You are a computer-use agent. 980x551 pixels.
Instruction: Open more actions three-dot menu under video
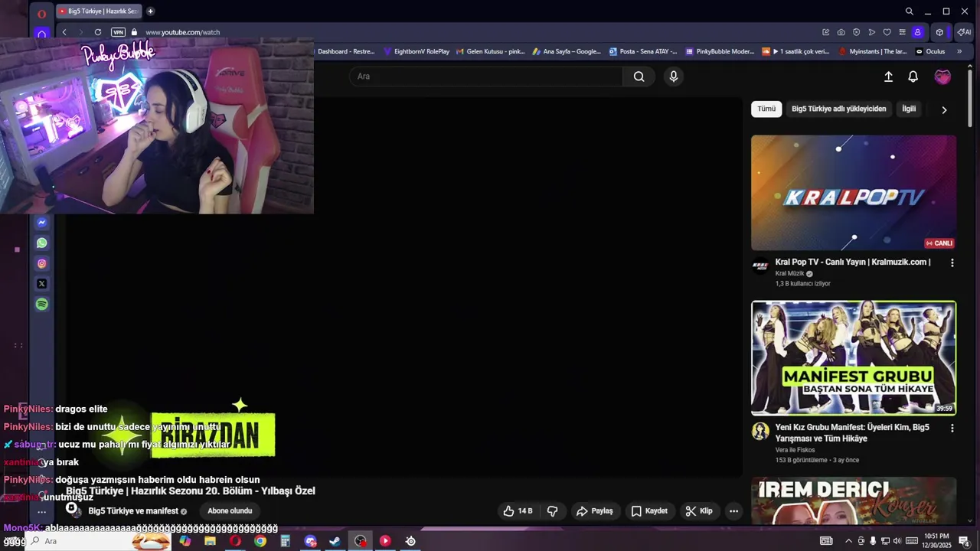(x=733, y=510)
